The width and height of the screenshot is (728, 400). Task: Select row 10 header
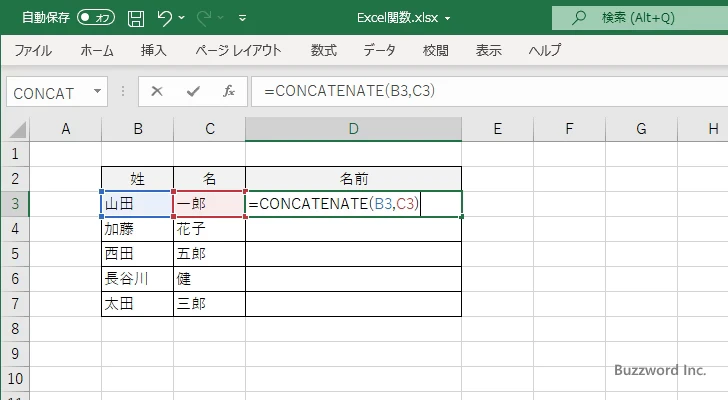15,379
